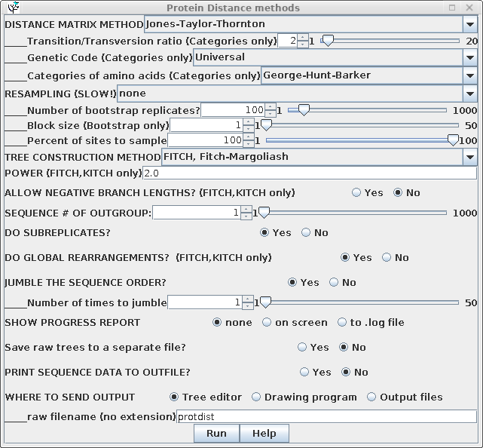
Task: Open the Resampling dropdown list
Action: click(469, 94)
